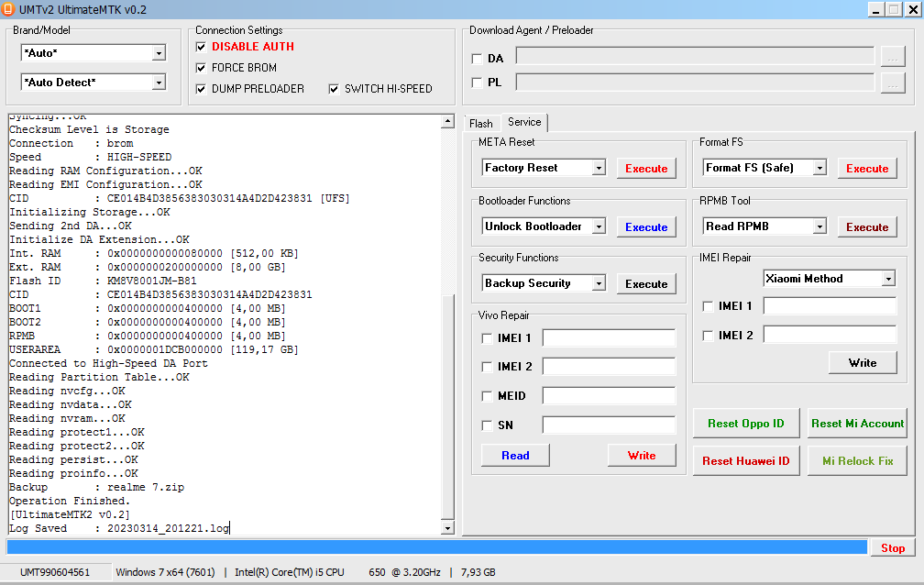Click 'Connected to High-Speed DA Port' line

[x=108, y=363]
